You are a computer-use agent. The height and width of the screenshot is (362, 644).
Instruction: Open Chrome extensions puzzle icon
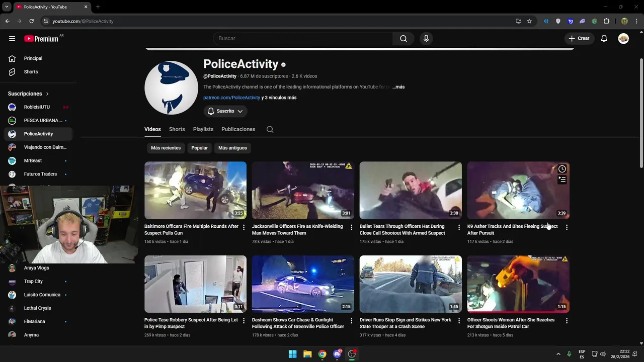pos(606,21)
